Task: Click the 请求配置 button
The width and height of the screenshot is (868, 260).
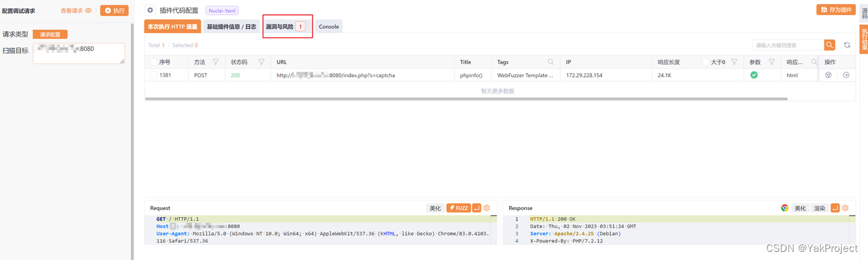Action: pos(50,34)
